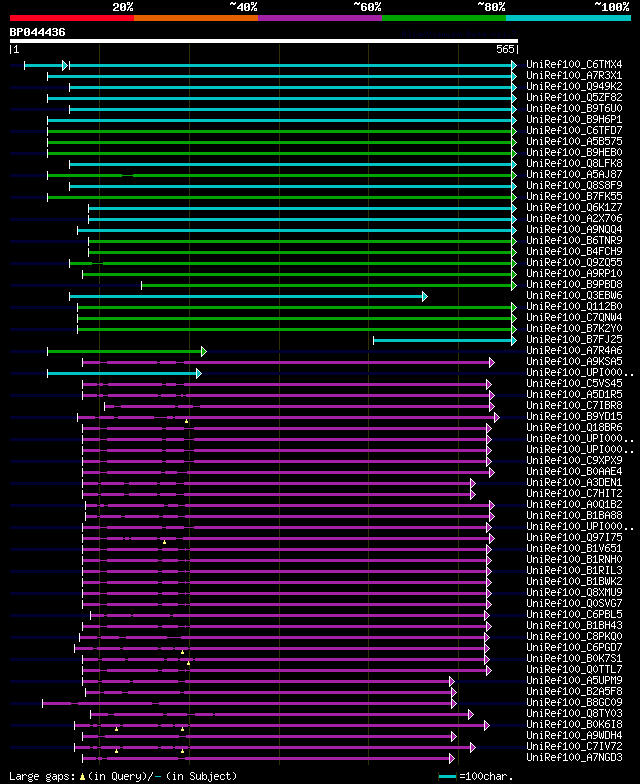
Task: Open hit UniRef100_C6TMX4
Action: pyautogui.click(x=574, y=64)
